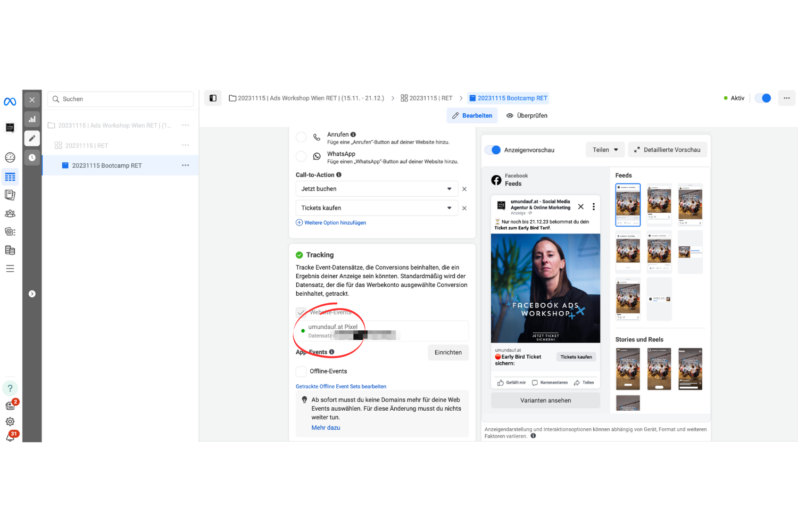Expand the dark sidebar with arrow button

32,294
